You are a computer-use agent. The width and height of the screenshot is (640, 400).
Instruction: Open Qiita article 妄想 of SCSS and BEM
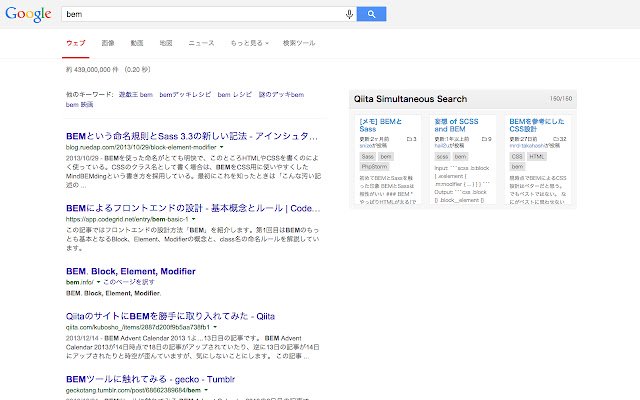(456, 125)
